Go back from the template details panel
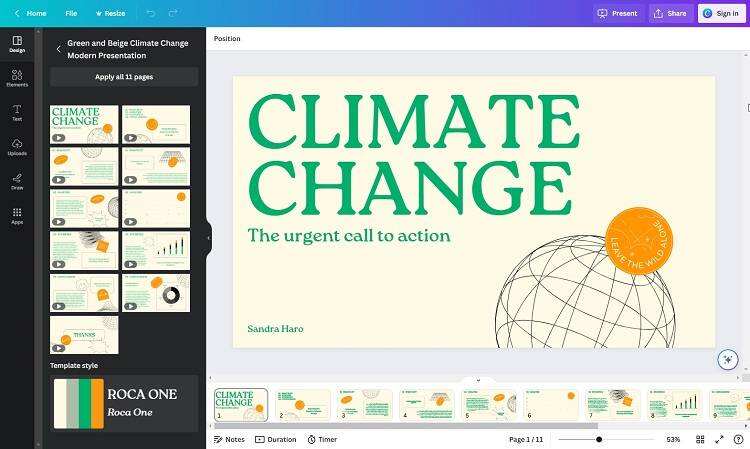750x449 pixels. pos(58,49)
